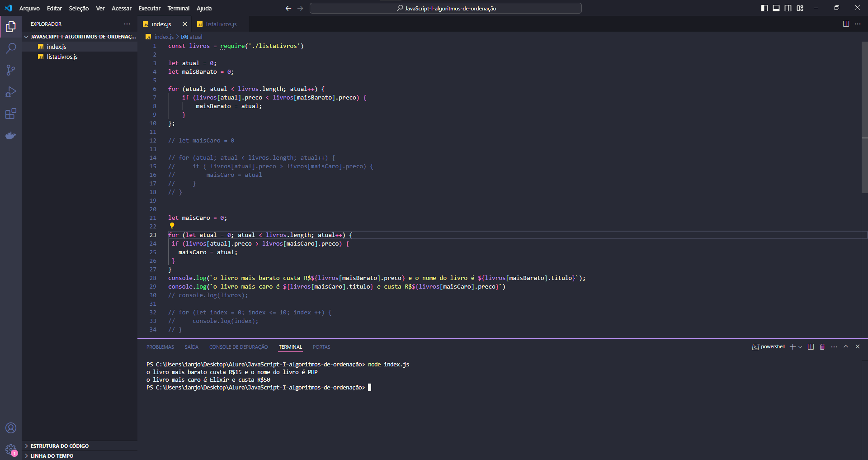Open the Docker view icon
The image size is (868, 460).
(11, 135)
